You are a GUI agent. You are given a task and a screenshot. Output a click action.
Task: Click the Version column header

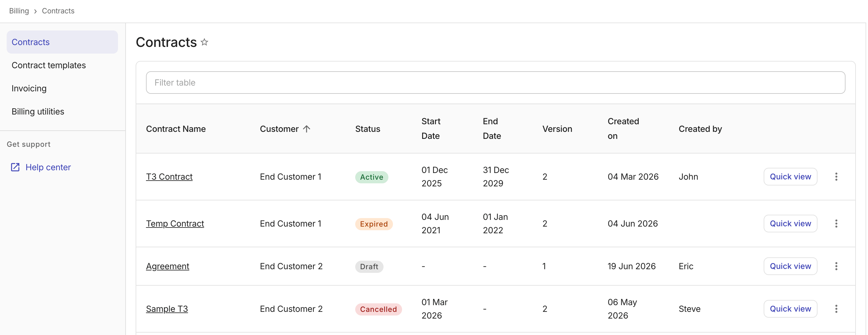[557, 129]
